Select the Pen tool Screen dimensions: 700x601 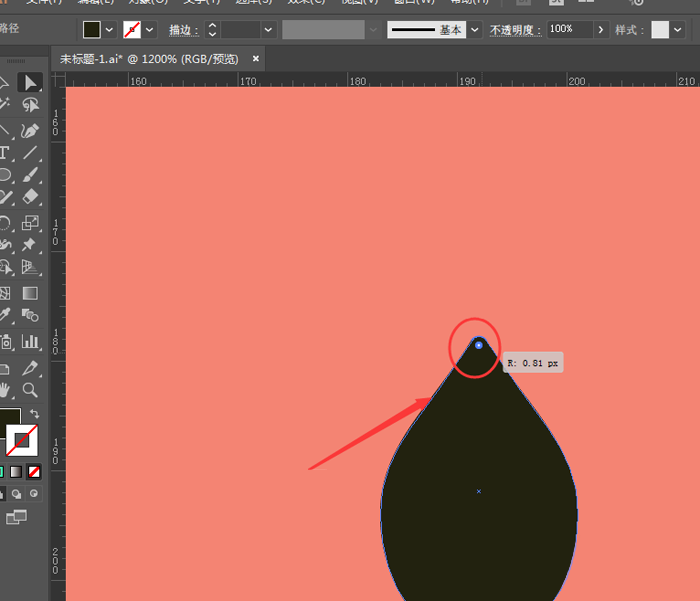tap(30, 131)
